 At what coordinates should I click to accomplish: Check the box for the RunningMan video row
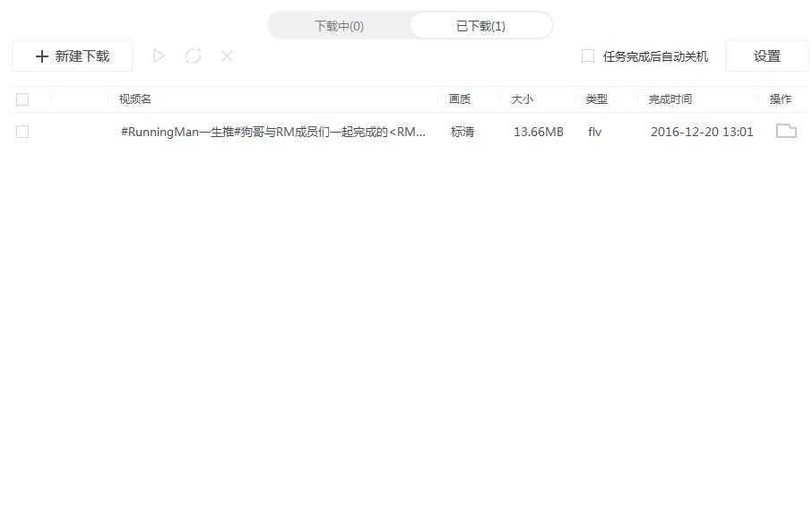22,132
